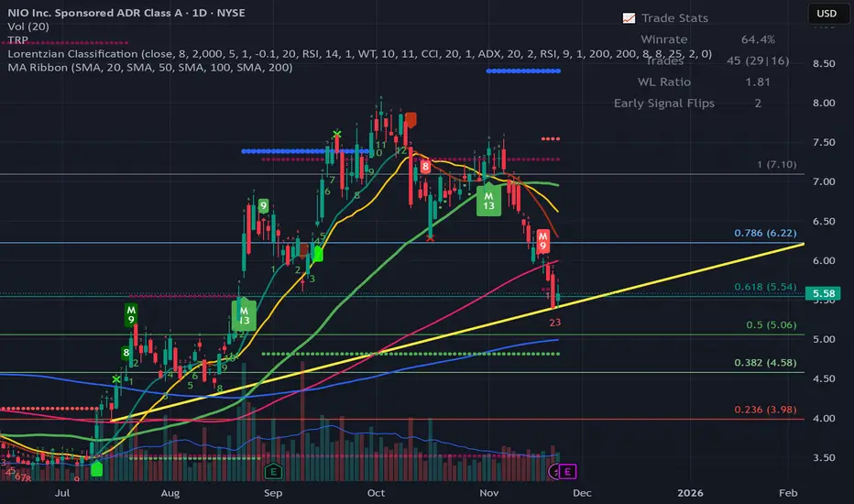854x504 pixels.
Task: Click the Jul date axis label
Action: coord(62,493)
